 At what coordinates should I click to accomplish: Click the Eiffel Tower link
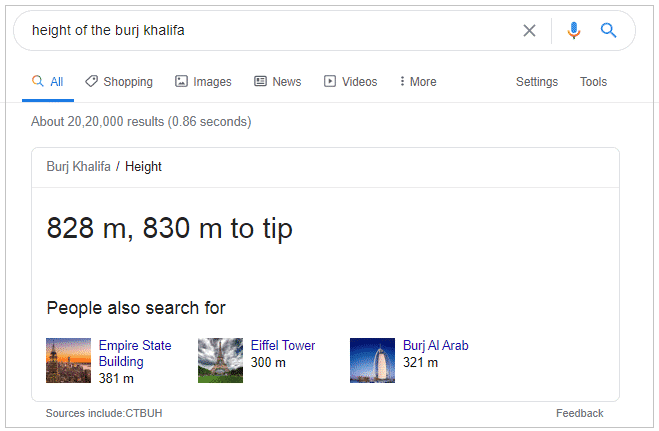tap(282, 346)
